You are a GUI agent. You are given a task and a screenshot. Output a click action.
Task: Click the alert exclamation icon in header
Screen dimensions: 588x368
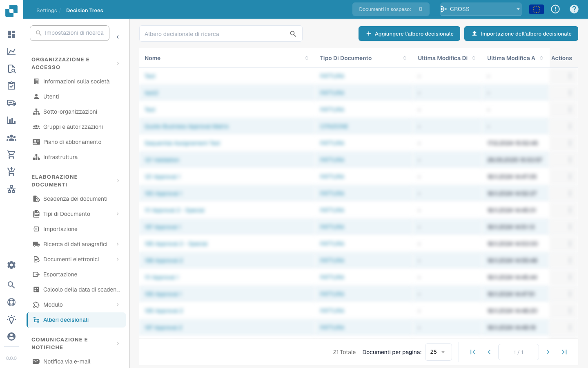[x=555, y=9]
